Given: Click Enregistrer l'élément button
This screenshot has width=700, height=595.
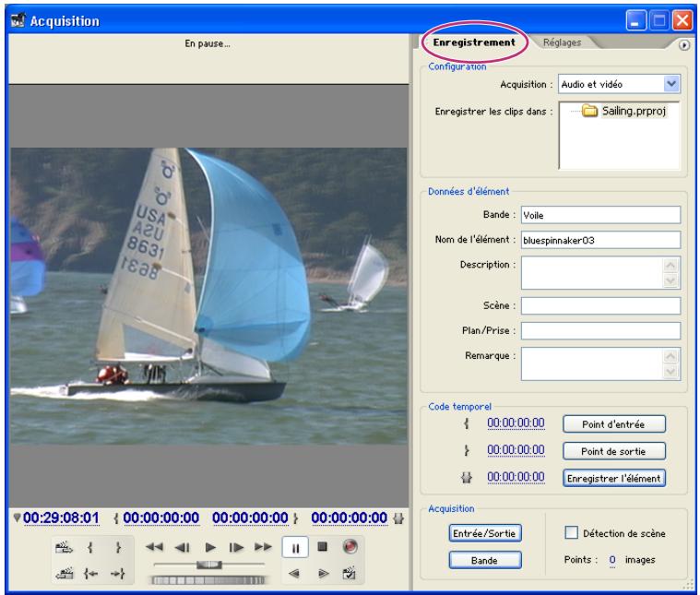Looking at the screenshot, I should coord(614,478).
